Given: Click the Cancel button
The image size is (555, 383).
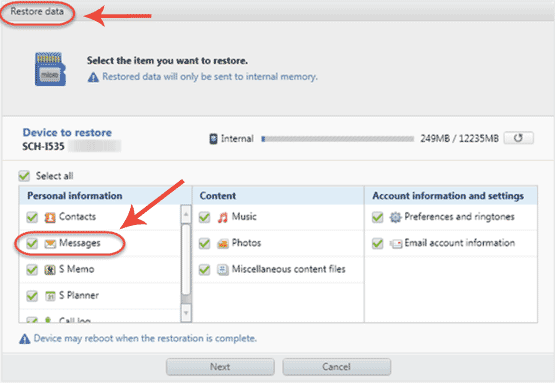Looking at the screenshot, I should tap(337, 367).
